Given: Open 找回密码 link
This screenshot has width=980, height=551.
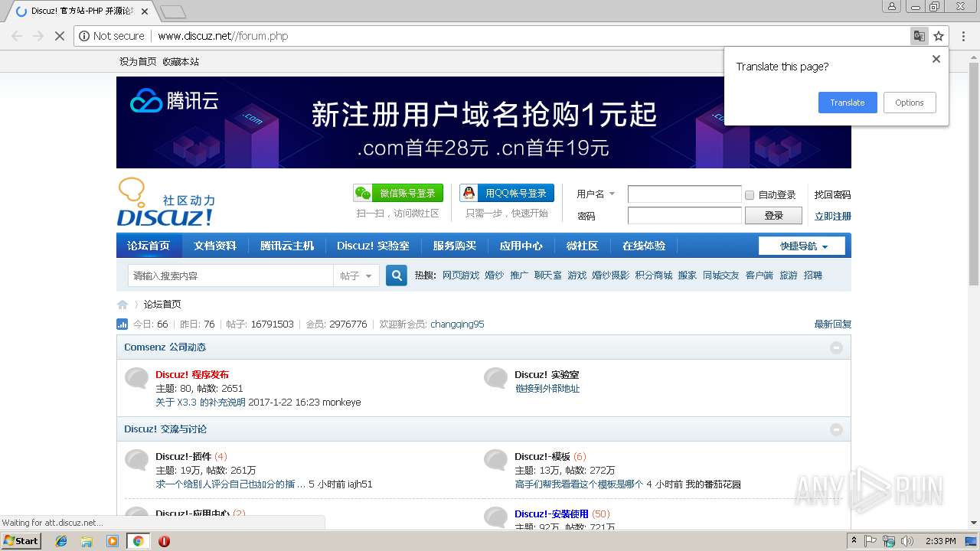Looking at the screenshot, I should pos(832,195).
